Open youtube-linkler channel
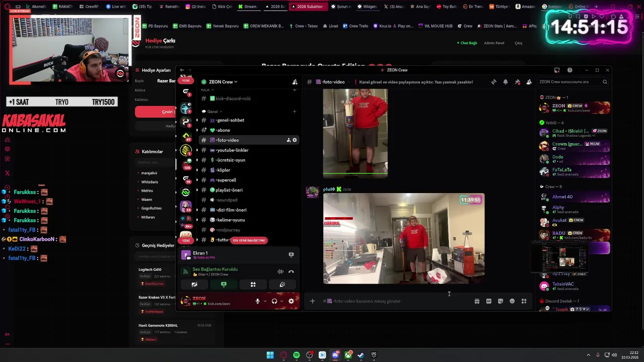644x362 pixels. click(x=249, y=150)
